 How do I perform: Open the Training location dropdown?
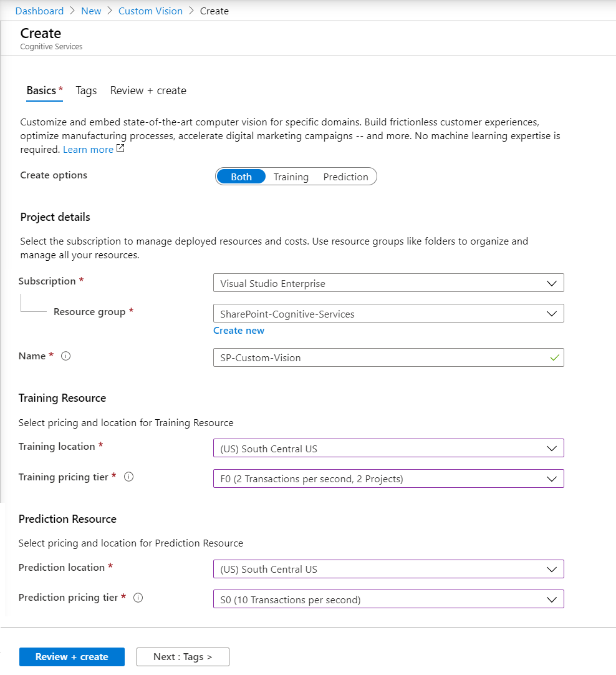pyautogui.click(x=388, y=448)
